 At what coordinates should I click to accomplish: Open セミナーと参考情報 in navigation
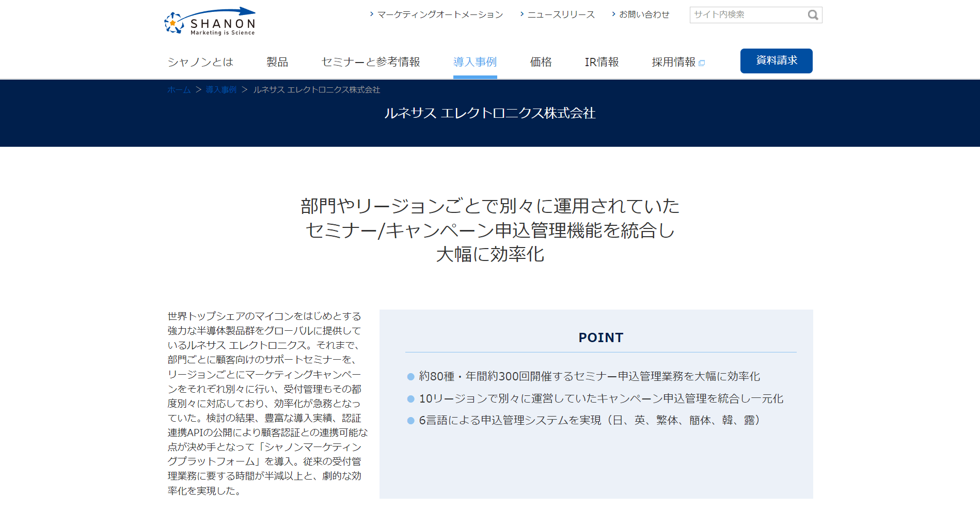click(x=371, y=62)
